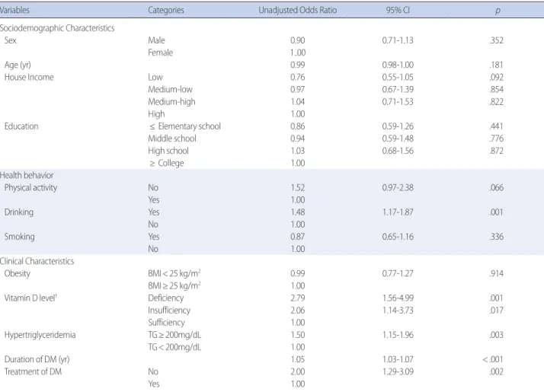Click the p value '.336'
This screenshot has width=544, height=392.
pyautogui.click(x=497, y=237)
